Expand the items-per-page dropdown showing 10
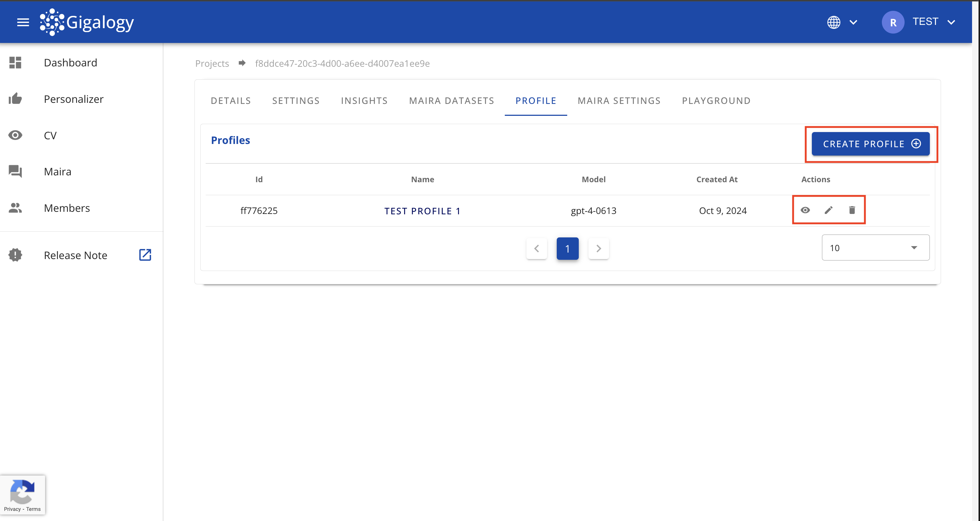The width and height of the screenshot is (980, 521). tap(876, 248)
